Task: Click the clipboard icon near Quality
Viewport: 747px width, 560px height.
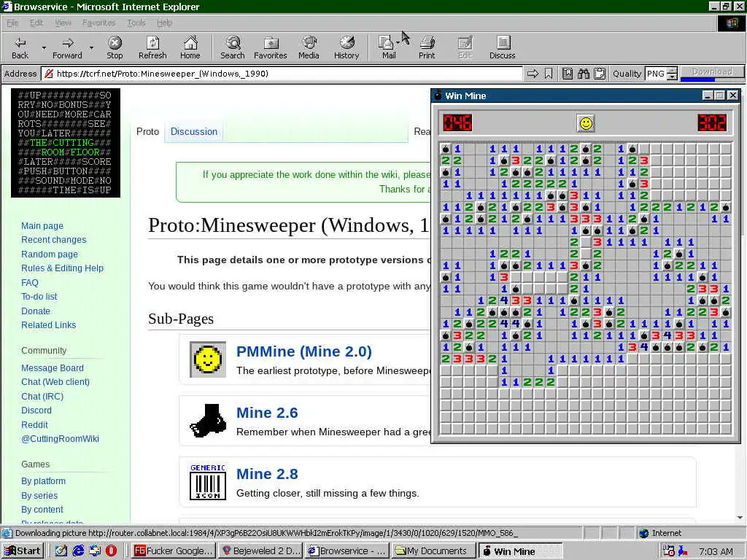Action: pos(600,74)
